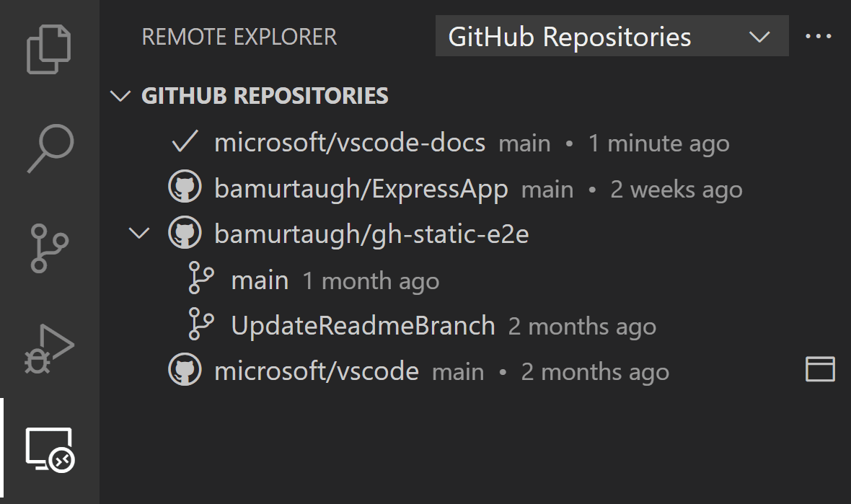Click the REMOTE EXPLORER panel title
851x504 pixels.
(x=239, y=37)
